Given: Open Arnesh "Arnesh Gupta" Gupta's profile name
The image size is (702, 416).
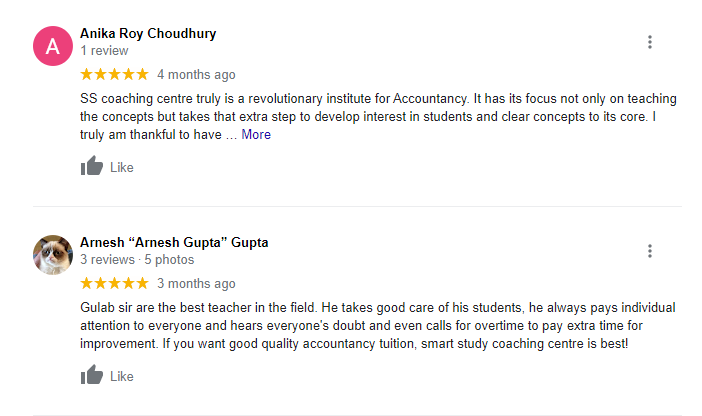Looking at the screenshot, I should 174,242.
